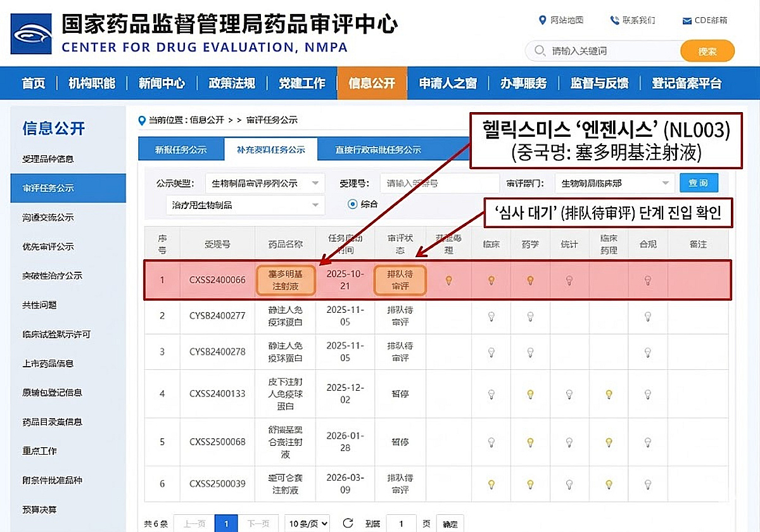The image size is (760, 532).
Task: Click the site map pin icon
Action: tap(542, 20)
